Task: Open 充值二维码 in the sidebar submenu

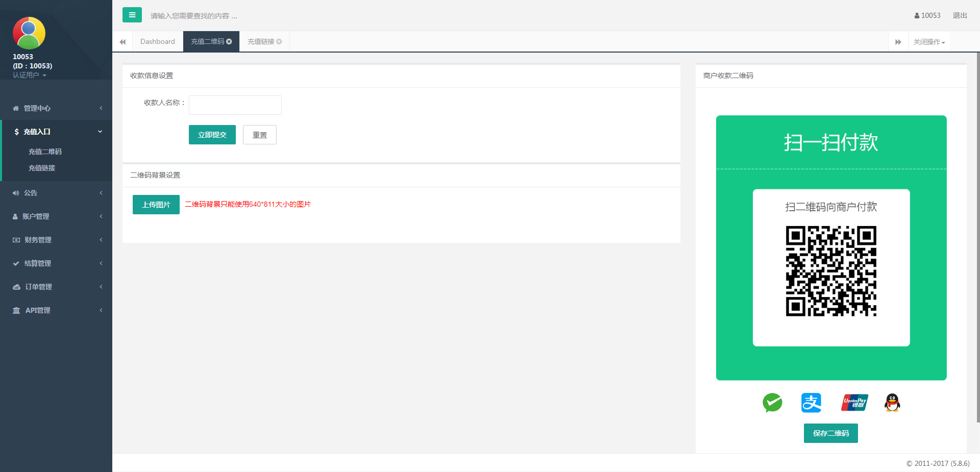Action: [x=45, y=152]
